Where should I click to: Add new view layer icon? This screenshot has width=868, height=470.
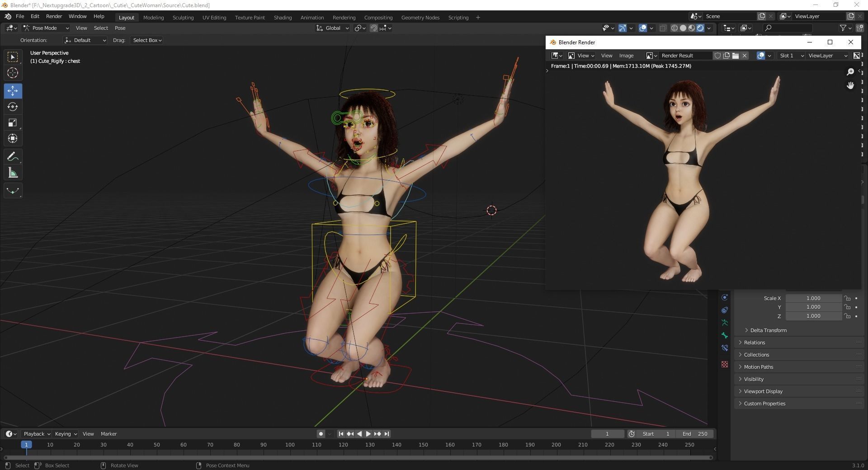[x=850, y=16]
